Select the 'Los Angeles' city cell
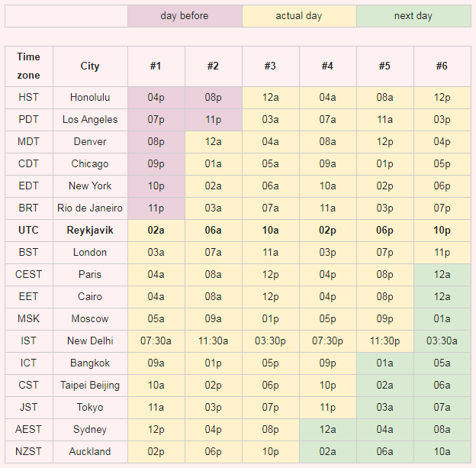 click(x=90, y=120)
